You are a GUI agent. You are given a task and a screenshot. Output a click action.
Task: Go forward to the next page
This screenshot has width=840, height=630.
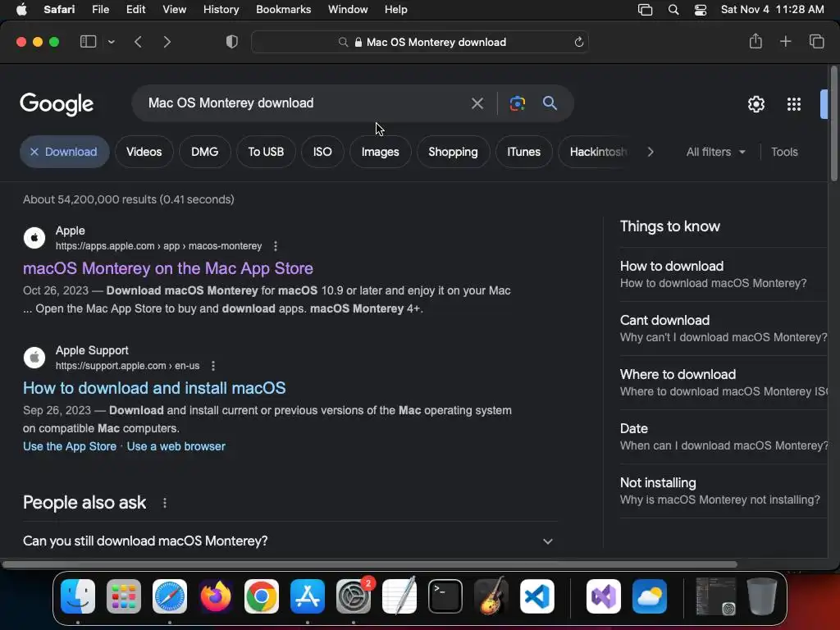(x=167, y=42)
